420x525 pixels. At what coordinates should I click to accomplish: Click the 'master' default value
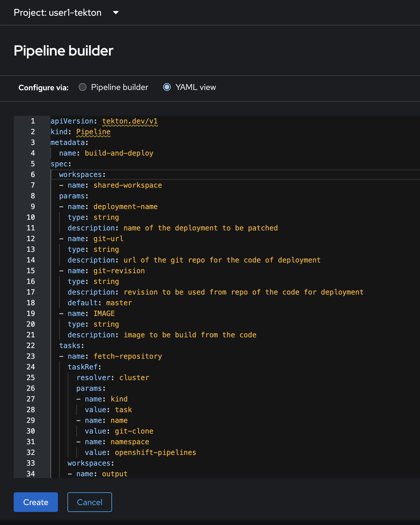click(x=119, y=303)
